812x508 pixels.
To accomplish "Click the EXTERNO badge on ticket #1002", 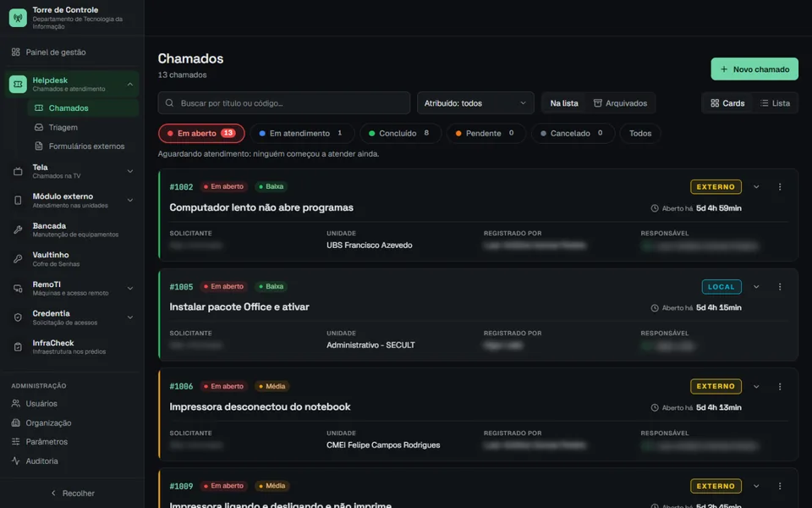I will [x=716, y=186].
